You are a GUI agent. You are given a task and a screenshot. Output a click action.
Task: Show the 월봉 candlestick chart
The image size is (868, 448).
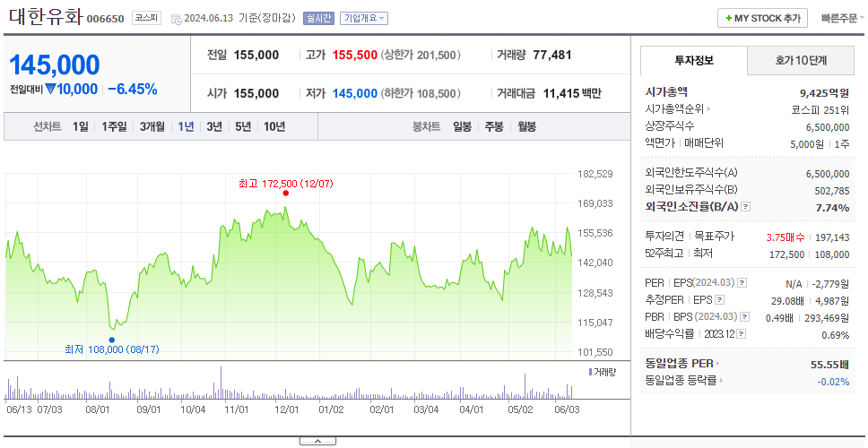(x=526, y=126)
